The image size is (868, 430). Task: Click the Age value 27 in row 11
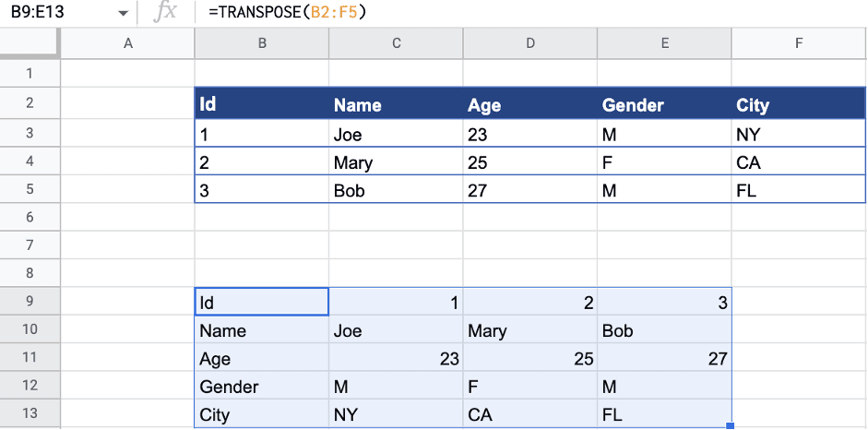[x=664, y=359]
